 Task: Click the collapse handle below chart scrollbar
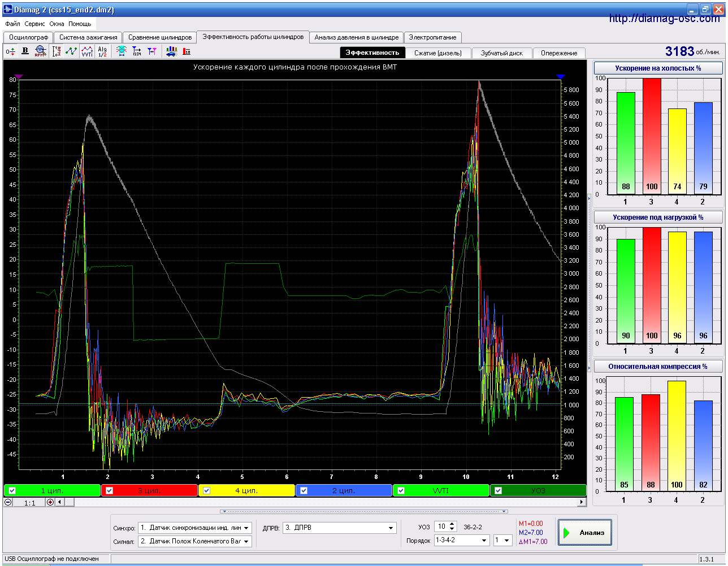[x=365, y=512]
